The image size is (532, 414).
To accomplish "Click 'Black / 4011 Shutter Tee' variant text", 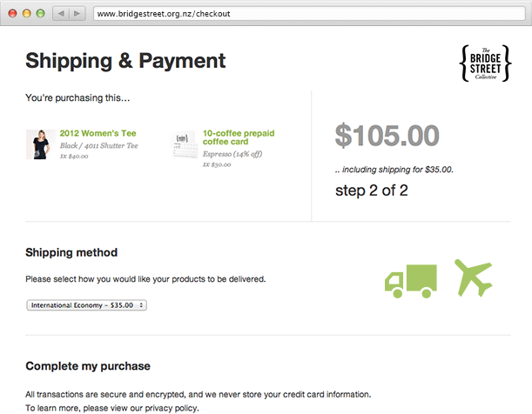I will [x=98, y=145].
